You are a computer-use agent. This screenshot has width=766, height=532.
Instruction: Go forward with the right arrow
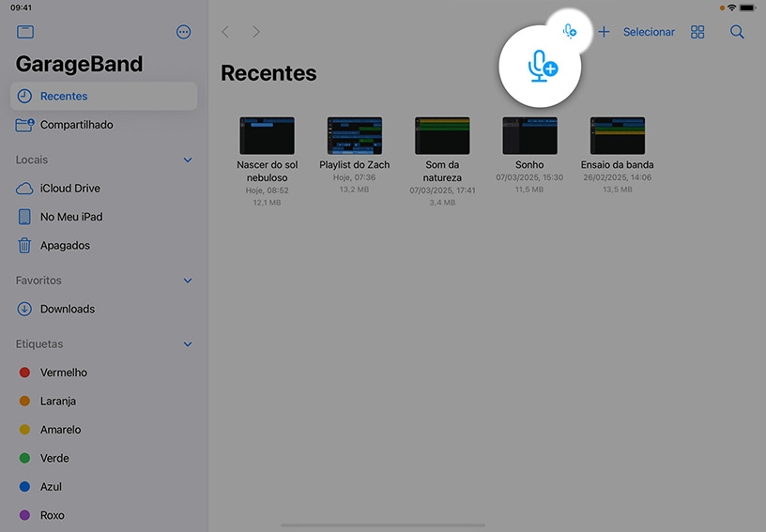tap(256, 32)
